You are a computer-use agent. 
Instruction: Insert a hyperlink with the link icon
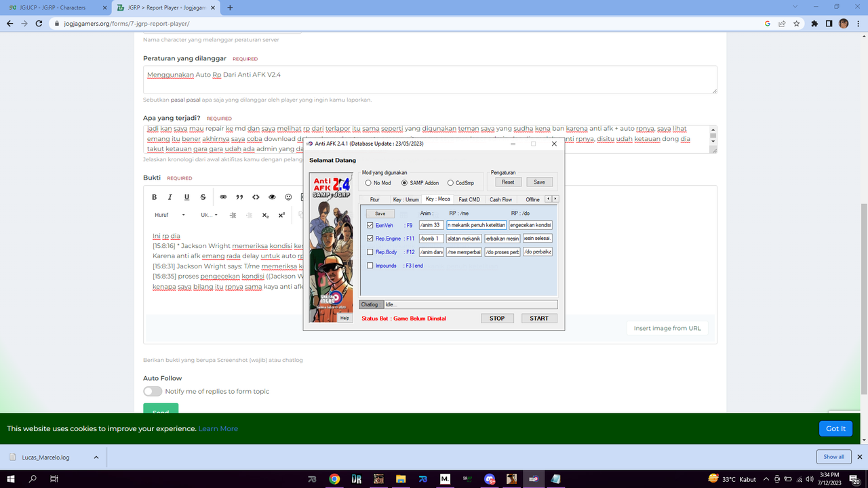point(223,197)
